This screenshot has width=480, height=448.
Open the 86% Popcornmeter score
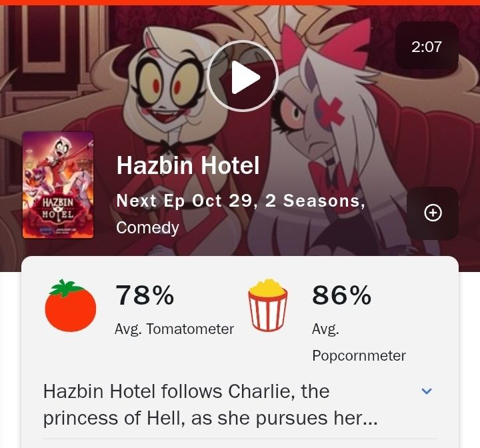click(x=342, y=295)
